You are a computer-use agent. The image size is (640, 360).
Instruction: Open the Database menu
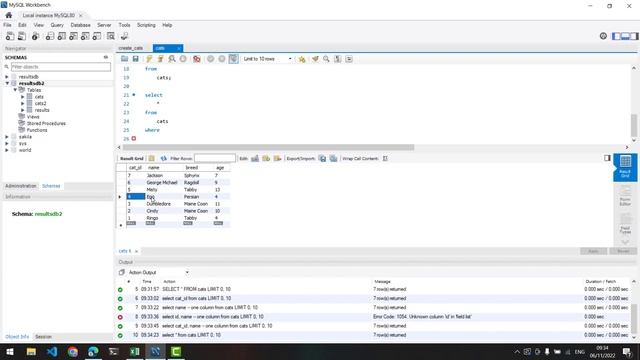[x=80, y=25]
